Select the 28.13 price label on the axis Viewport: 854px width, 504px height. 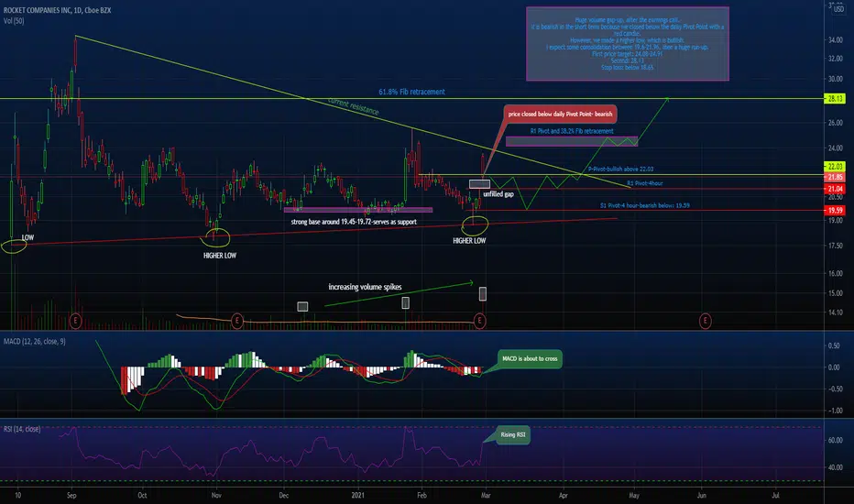pos(835,99)
